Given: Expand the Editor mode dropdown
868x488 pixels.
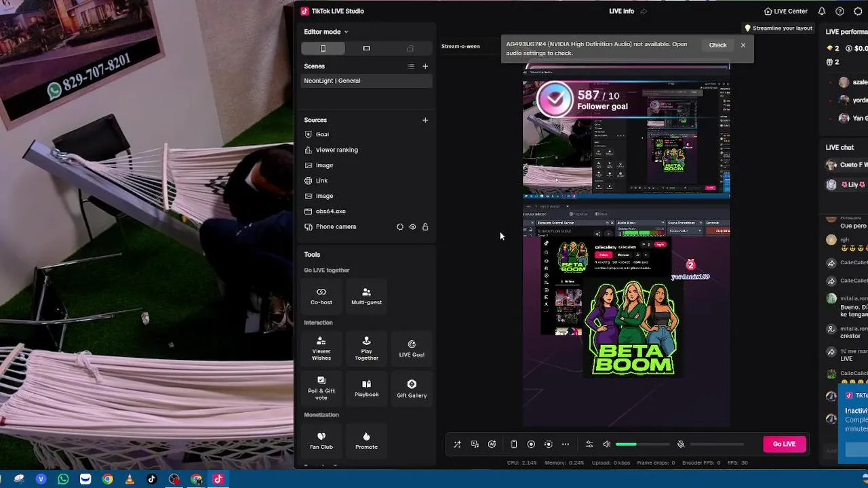Looking at the screenshot, I should point(326,32).
